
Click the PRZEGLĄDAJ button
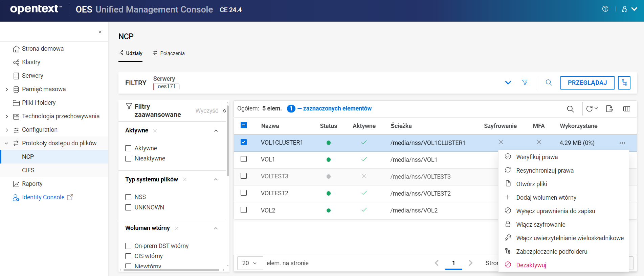point(587,83)
